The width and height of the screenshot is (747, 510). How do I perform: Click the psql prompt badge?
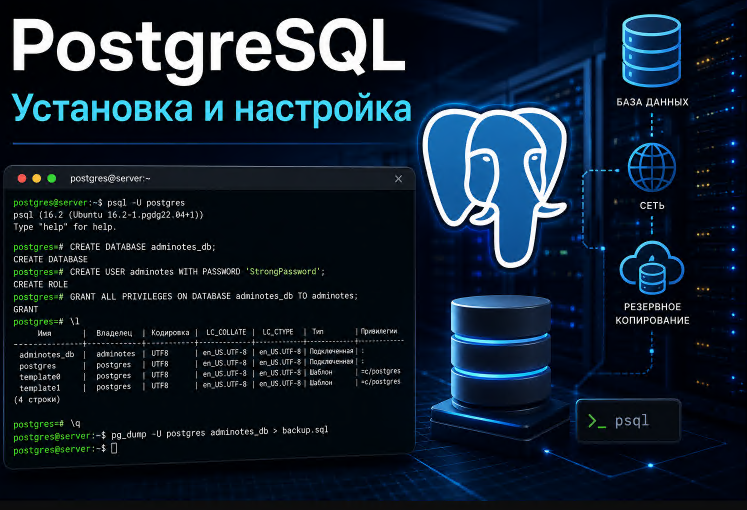tap(628, 421)
